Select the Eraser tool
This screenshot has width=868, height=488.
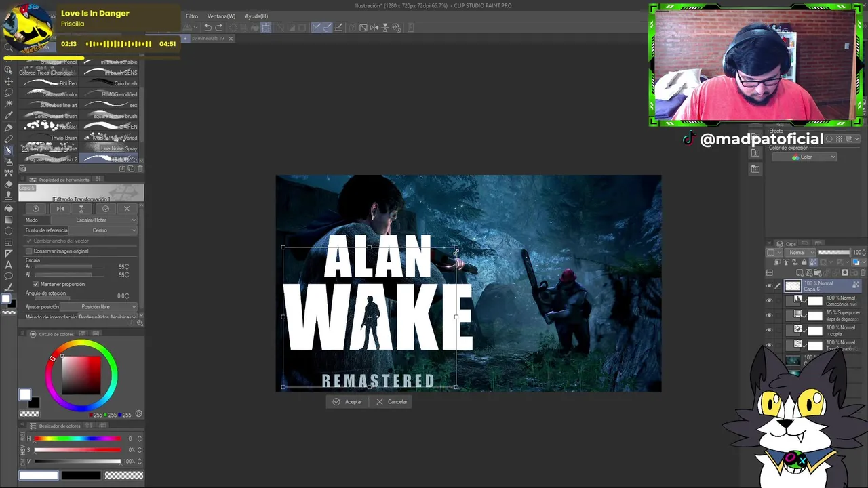coord(8,185)
